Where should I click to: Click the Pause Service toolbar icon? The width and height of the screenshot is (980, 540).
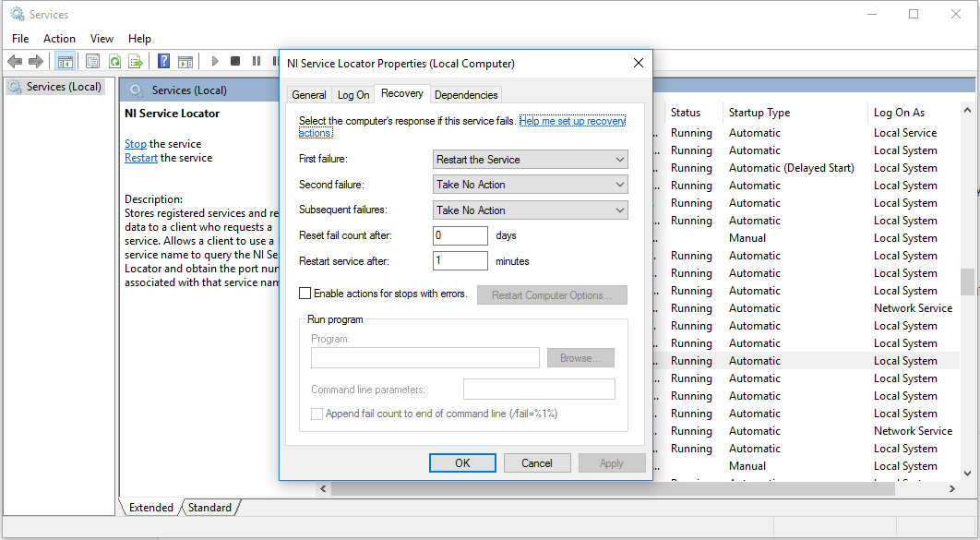click(257, 61)
